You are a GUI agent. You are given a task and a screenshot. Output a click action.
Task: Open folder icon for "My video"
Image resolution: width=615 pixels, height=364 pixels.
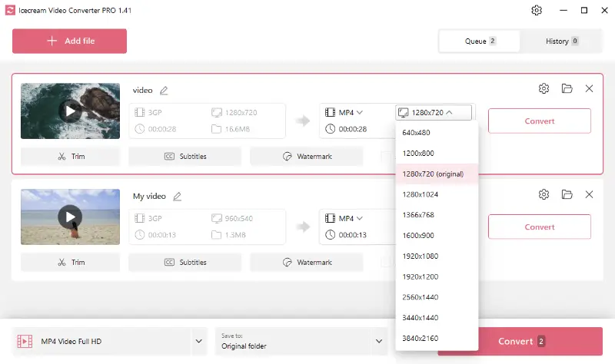pyautogui.click(x=567, y=194)
